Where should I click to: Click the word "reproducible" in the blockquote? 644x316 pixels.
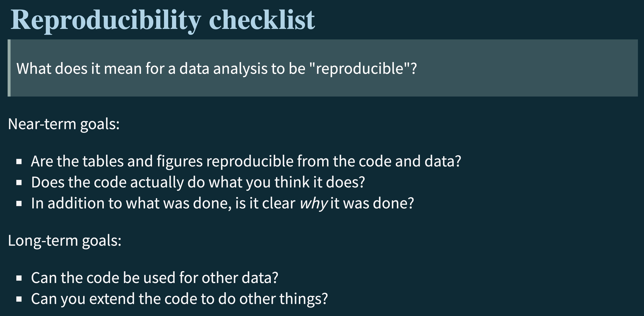coord(360,68)
